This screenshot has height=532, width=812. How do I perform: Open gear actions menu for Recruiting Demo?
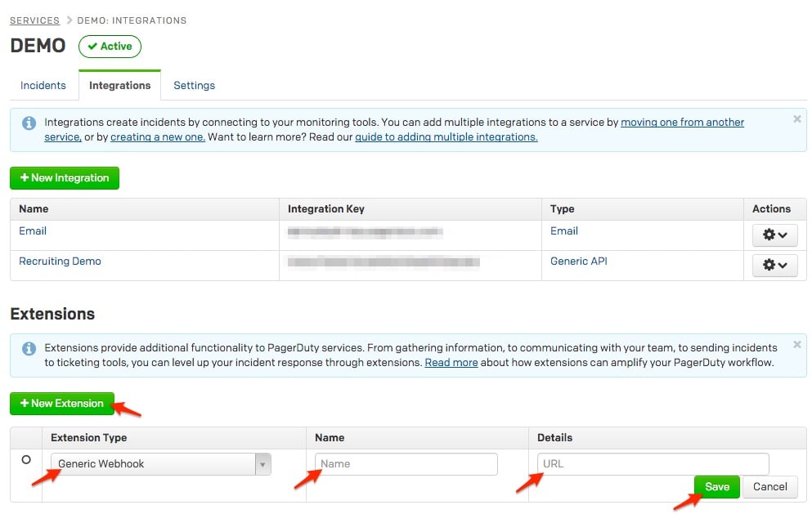tap(774, 265)
